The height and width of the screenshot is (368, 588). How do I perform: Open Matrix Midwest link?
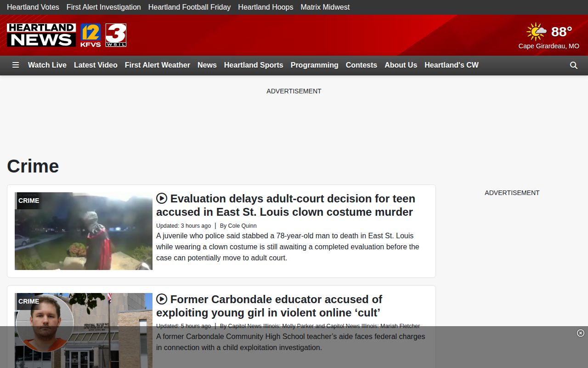(x=325, y=7)
